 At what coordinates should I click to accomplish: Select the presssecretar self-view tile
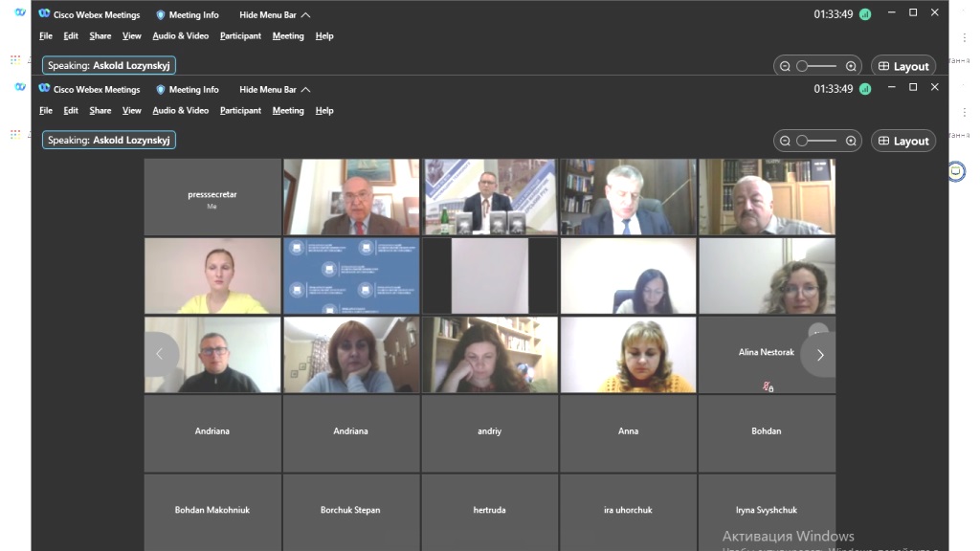212,197
